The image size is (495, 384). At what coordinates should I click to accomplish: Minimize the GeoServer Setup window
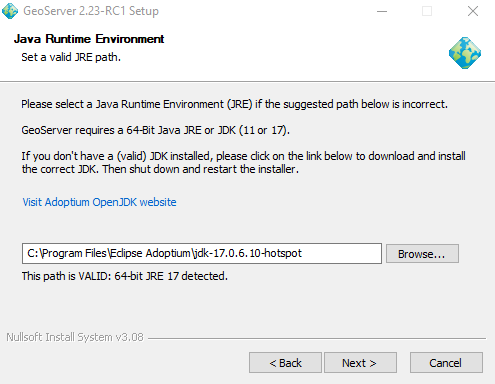[382, 11]
